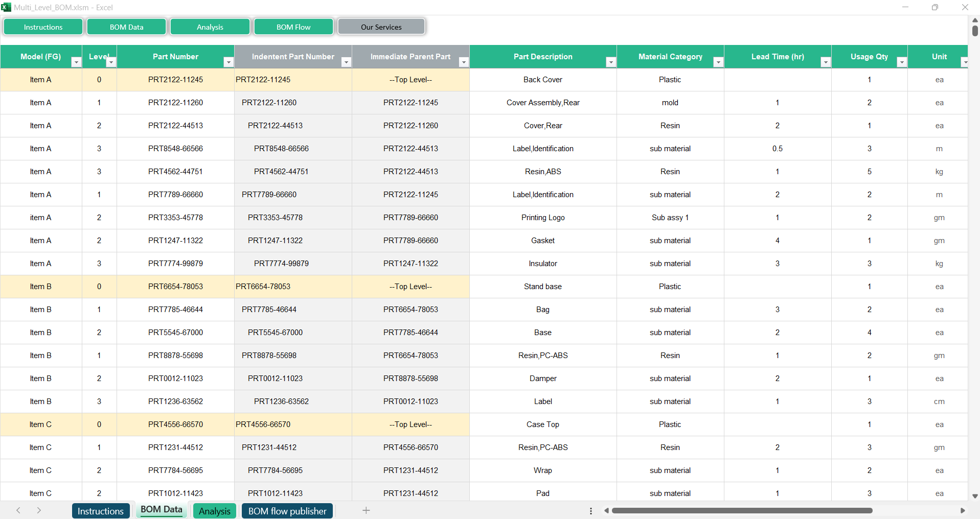Image resolution: width=980 pixels, height=519 pixels.
Task: Add a new sheet with plus icon
Action: 366,510
